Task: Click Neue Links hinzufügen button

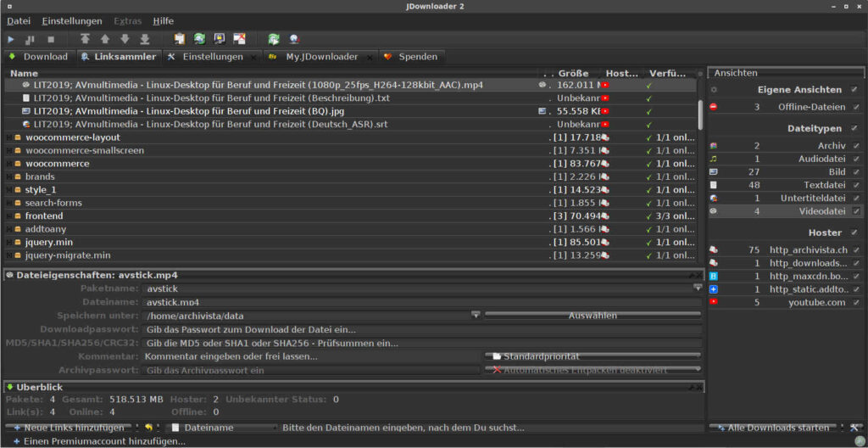Action: point(70,428)
